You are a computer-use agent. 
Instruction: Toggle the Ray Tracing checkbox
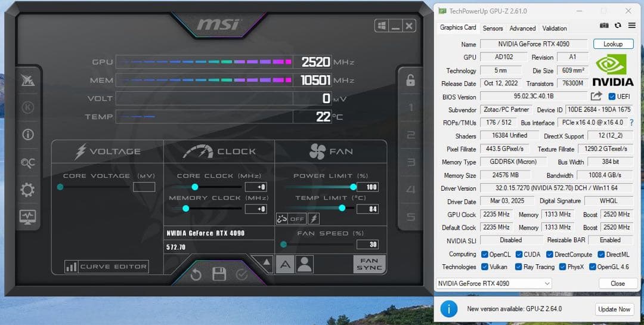pos(519,267)
